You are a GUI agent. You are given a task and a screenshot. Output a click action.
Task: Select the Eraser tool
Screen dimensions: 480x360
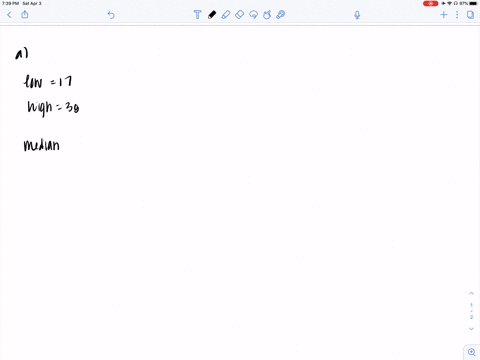(x=239, y=15)
